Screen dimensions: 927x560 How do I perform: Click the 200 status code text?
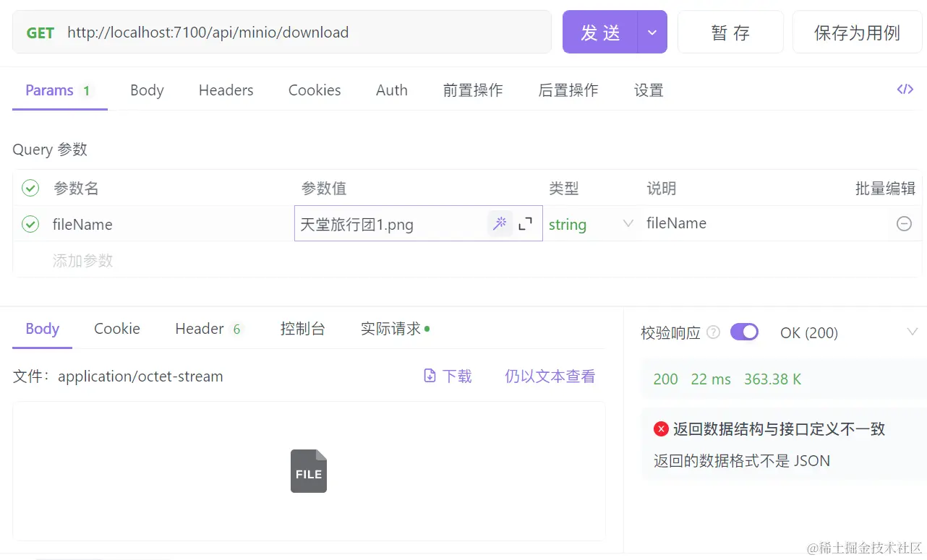[x=665, y=379]
